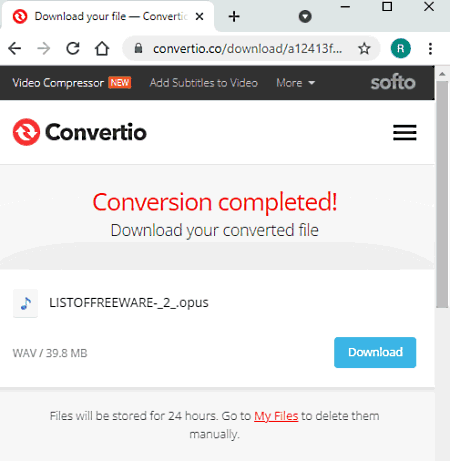Open the My Files link
The height and width of the screenshot is (461, 450).
276,416
